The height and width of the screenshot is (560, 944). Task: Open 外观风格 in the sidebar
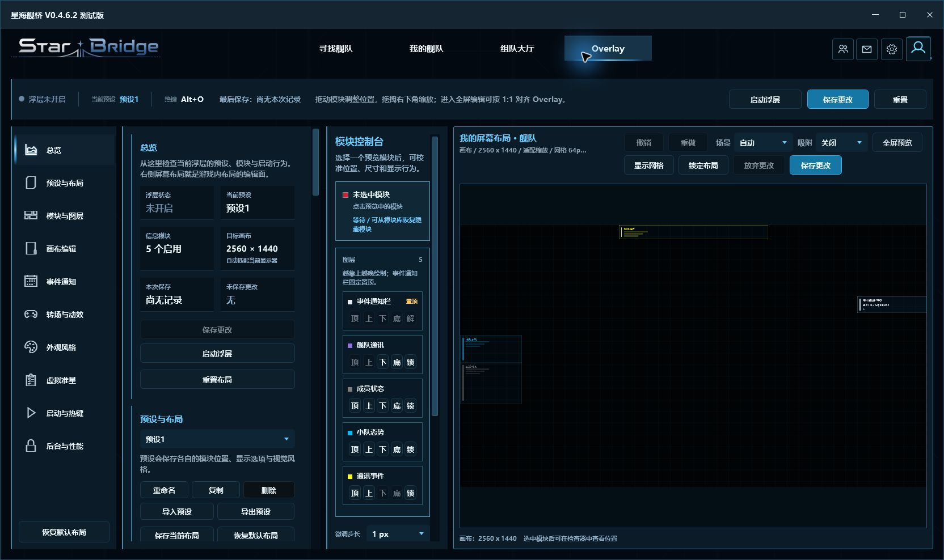(64, 347)
